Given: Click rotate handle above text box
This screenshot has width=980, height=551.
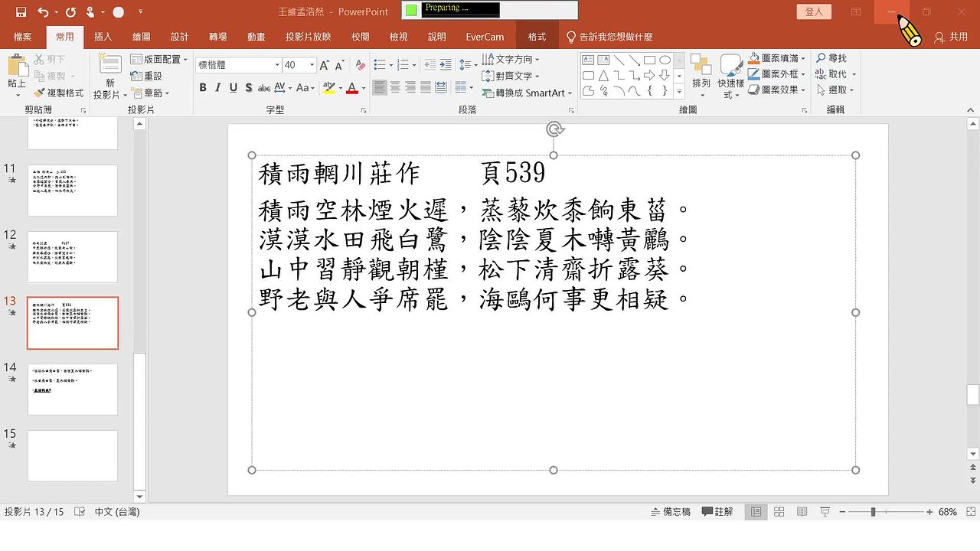Looking at the screenshot, I should click(x=554, y=129).
